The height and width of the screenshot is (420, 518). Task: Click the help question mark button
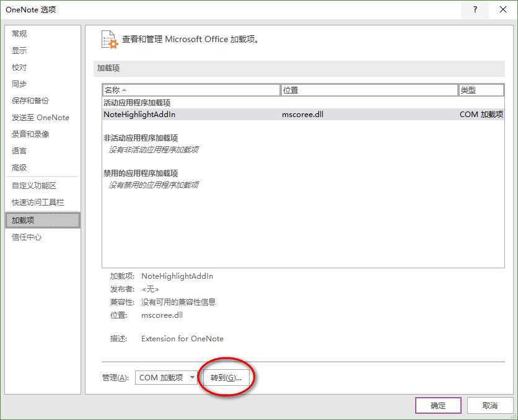point(475,9)
